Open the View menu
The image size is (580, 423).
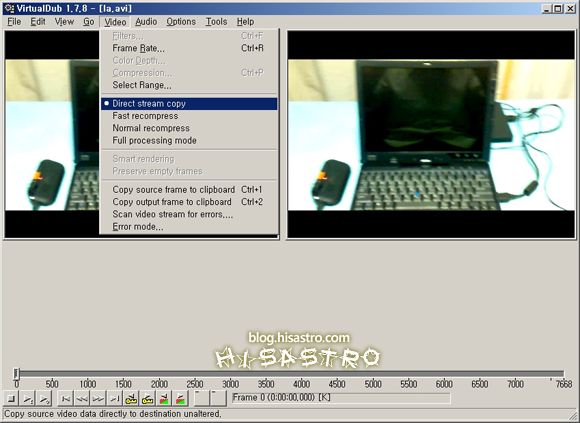click(x=64, y=22)
